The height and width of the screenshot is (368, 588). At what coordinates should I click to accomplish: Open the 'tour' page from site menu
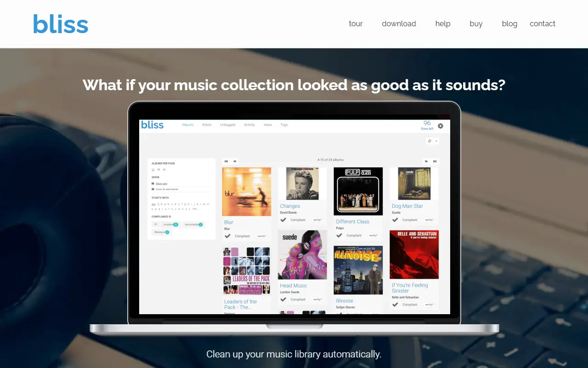pos(356,24)
